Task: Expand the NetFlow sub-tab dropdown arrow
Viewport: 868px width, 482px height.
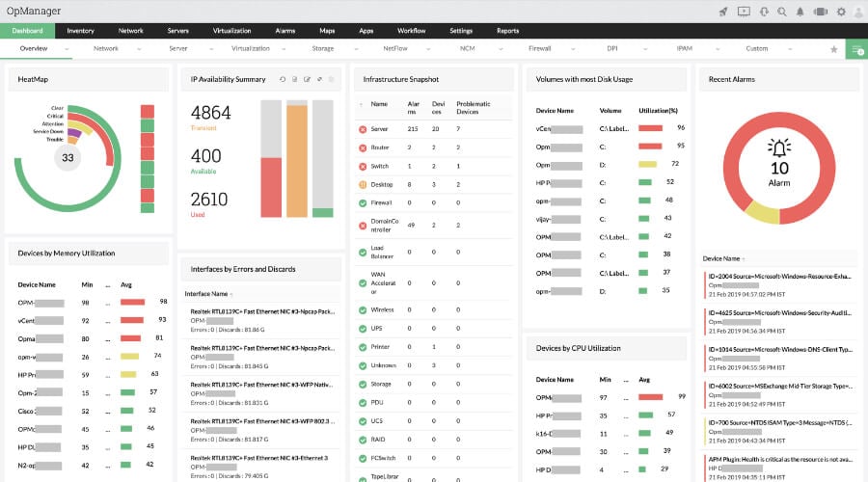Action: tap(428, 50)
